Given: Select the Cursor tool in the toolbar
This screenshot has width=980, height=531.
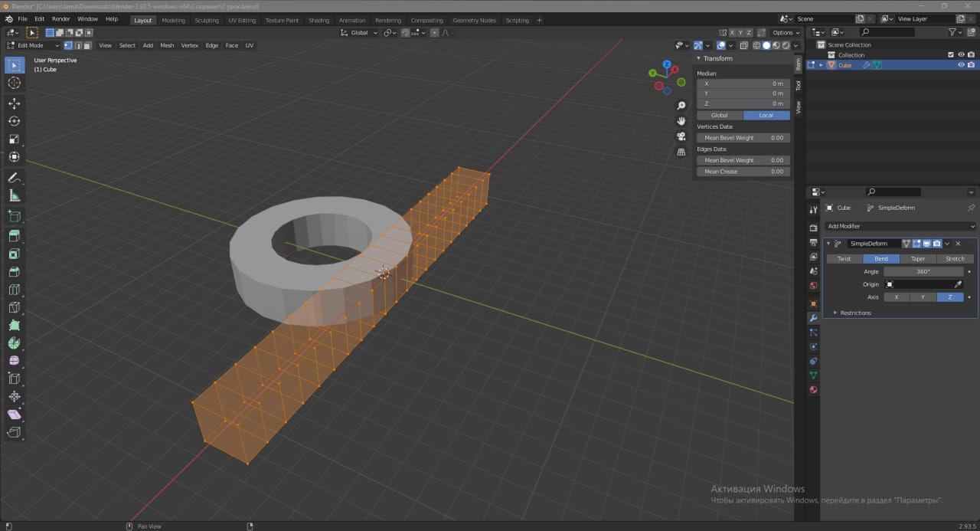Looking at the screenshot, I should click(x=14, y=83).
